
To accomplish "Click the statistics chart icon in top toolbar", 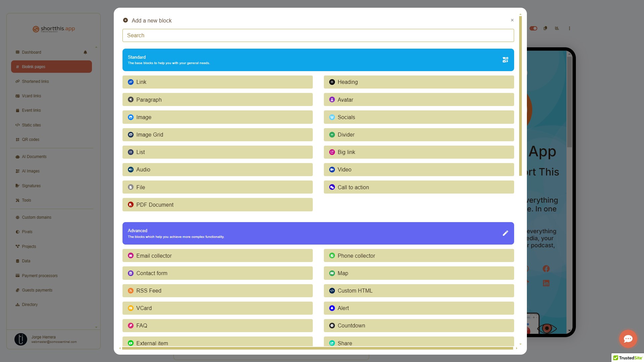I will 557,29.
